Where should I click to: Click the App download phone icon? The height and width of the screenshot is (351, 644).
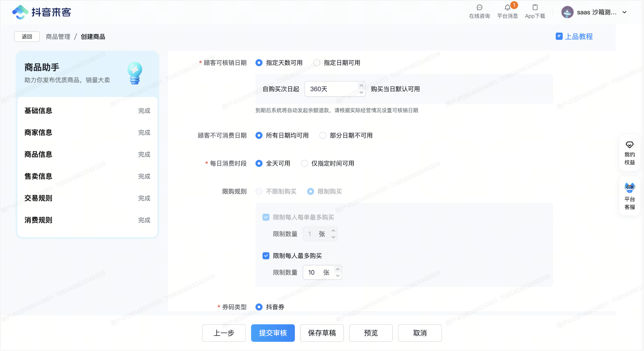coord(535,8)
